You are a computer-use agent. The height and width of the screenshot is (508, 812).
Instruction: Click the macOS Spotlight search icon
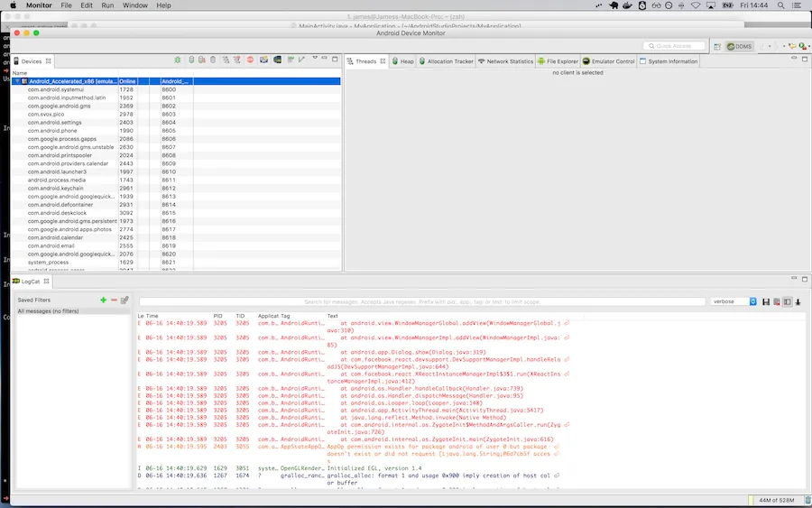click(x=780, y=5)
